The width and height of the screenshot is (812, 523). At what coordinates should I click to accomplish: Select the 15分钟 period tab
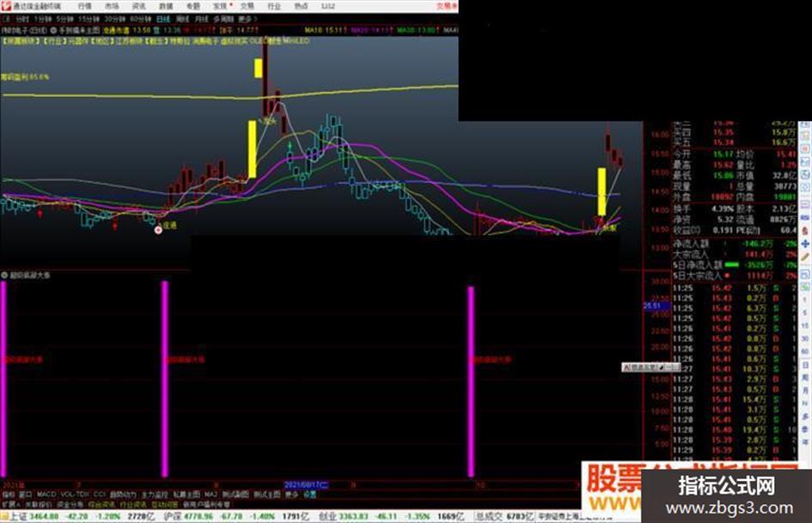click(x=89, y=19)
